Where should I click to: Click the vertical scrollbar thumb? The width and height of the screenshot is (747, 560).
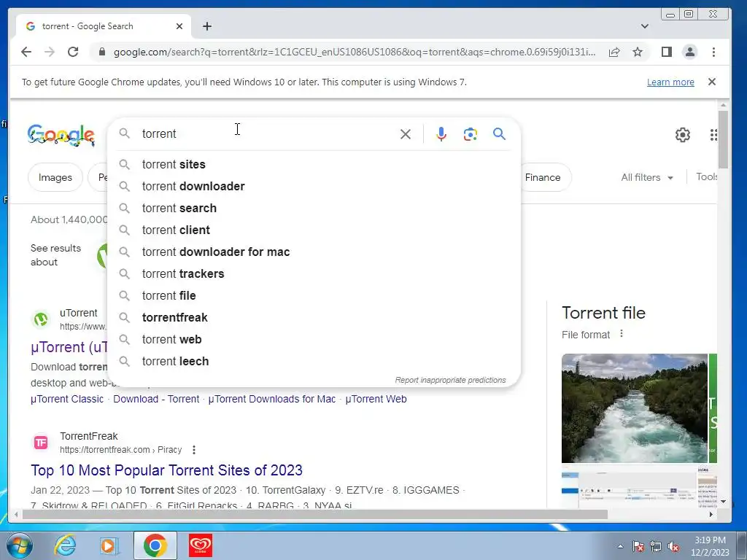pyautogui.click(x=723, y=139)
